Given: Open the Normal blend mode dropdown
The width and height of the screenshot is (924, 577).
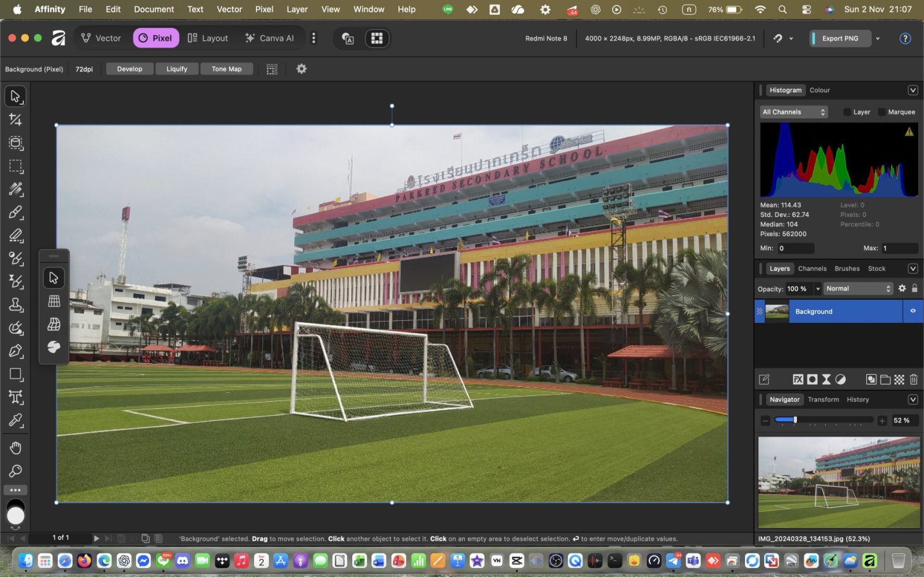Looking at the screenshot, I should tap(858, 289).
